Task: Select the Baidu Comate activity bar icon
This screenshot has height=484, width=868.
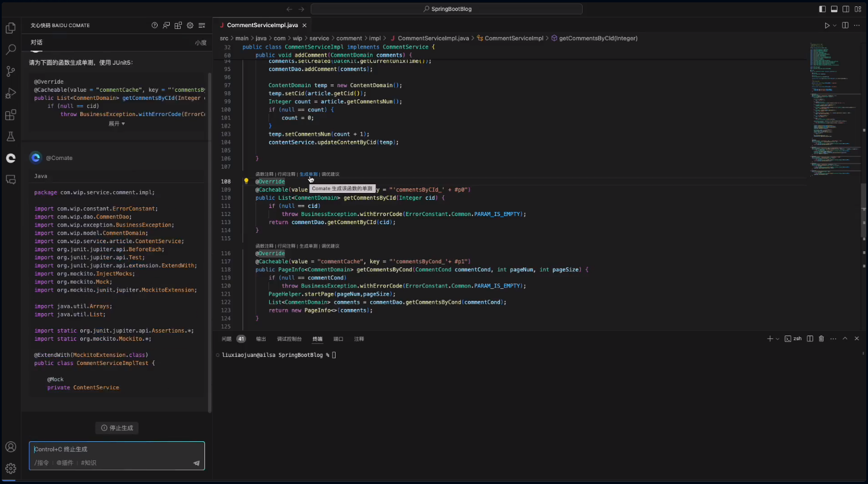Action: [x=10, y=158]
